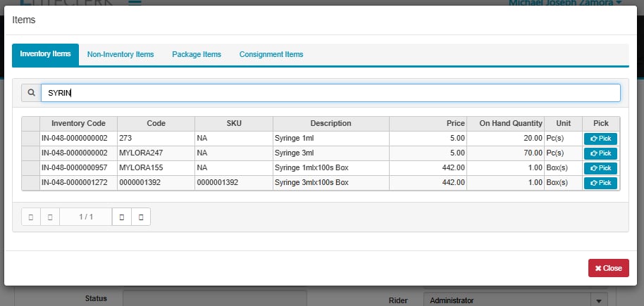Viewport: 644px width, 306px height.
Task: Switch to Package Items tab
Action: pyautogui.click(x=197, y=54)
